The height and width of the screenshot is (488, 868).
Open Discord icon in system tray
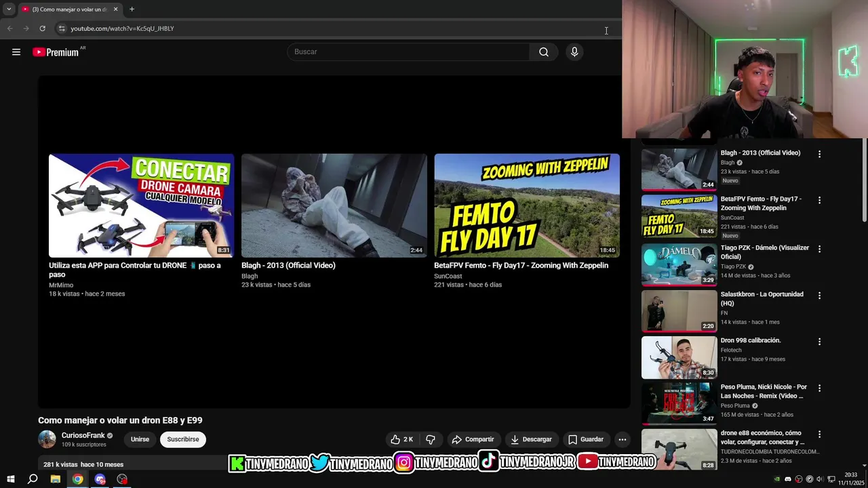pos(788,479)
